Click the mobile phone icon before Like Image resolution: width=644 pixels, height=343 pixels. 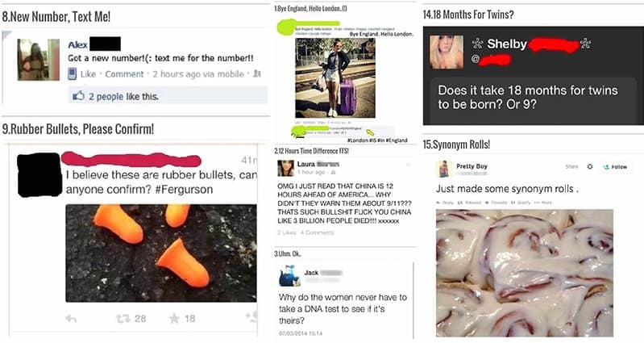(72, 74)
